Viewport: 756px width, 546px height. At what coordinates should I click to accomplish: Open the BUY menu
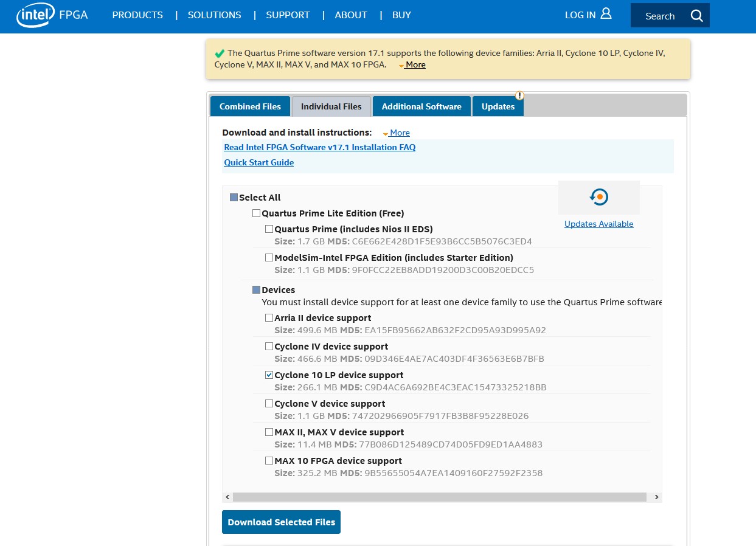tap(401, 15)
